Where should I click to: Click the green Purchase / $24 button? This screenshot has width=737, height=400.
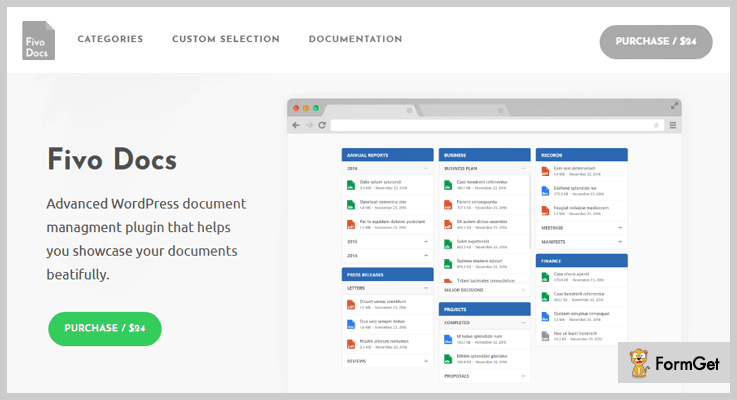click(105, 329)
